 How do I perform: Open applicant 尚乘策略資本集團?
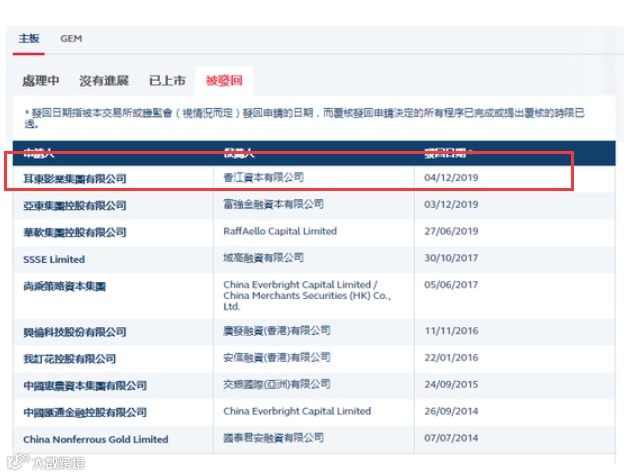pos(64,286)
